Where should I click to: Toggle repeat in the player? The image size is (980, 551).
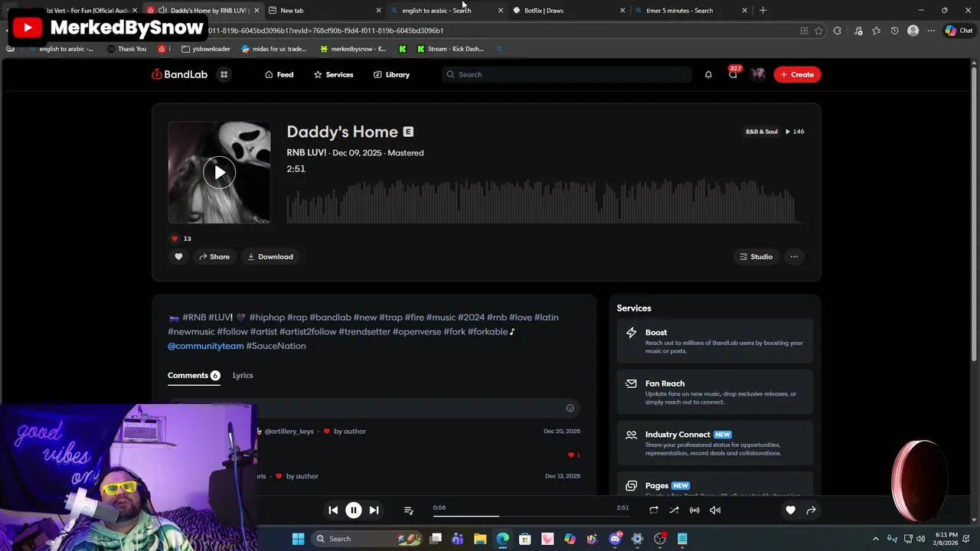click(x=654, y=510)
